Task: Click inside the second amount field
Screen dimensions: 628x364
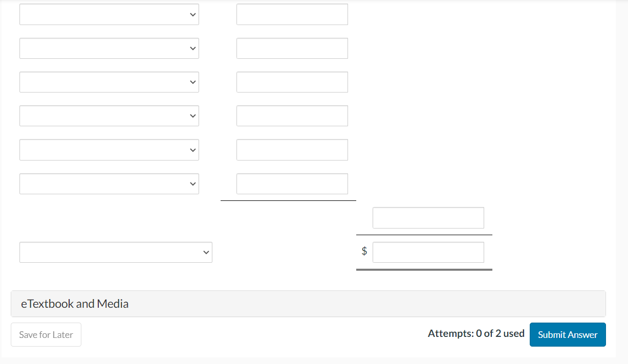Action: coord(292,48)
